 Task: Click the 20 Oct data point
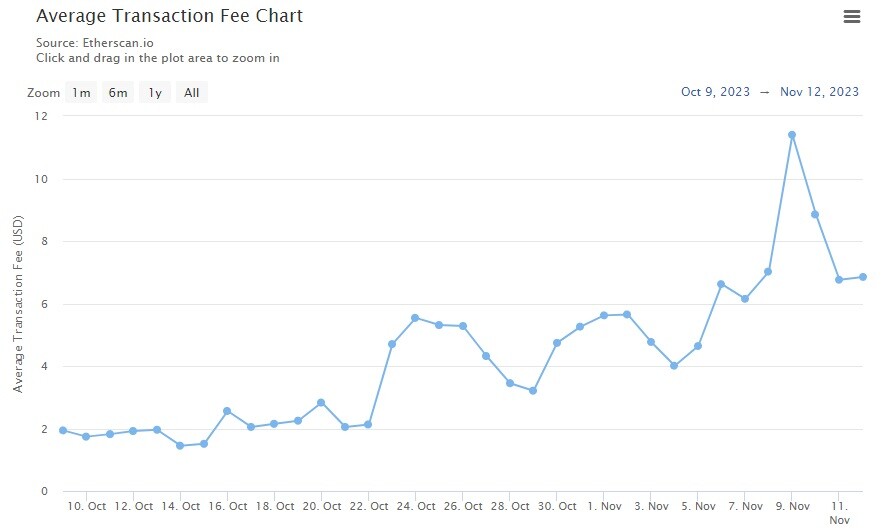pos(321,403)
